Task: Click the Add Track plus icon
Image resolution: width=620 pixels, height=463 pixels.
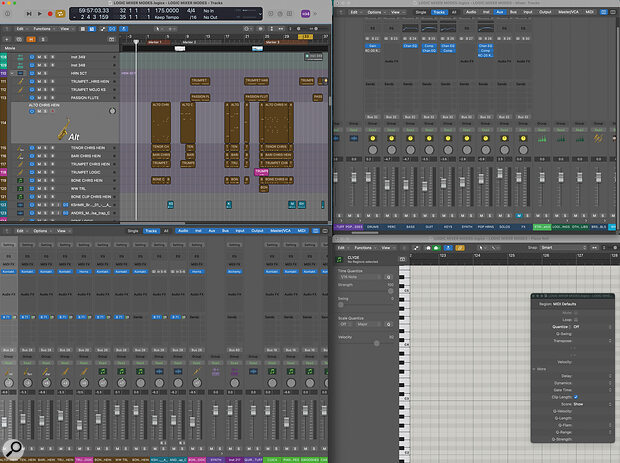Action: (7, 39)
